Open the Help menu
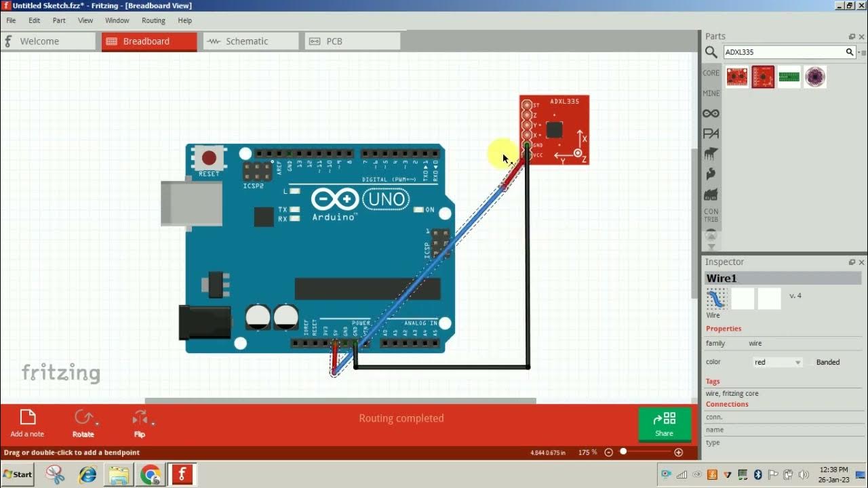 [184, 20]
